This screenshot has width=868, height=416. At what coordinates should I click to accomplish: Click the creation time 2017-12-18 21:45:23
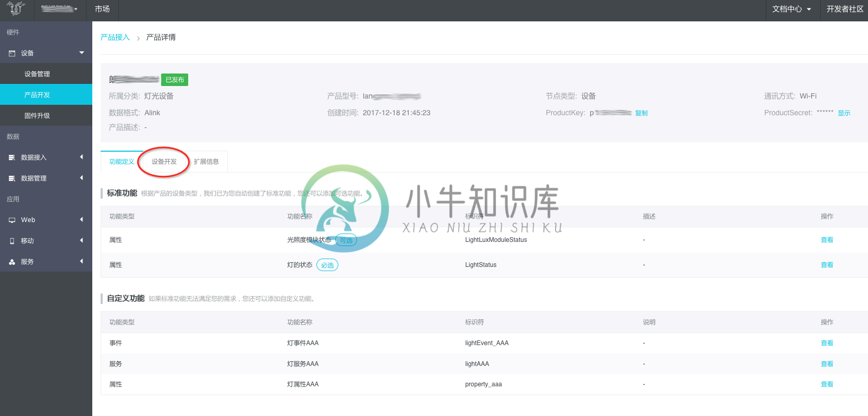396,113
